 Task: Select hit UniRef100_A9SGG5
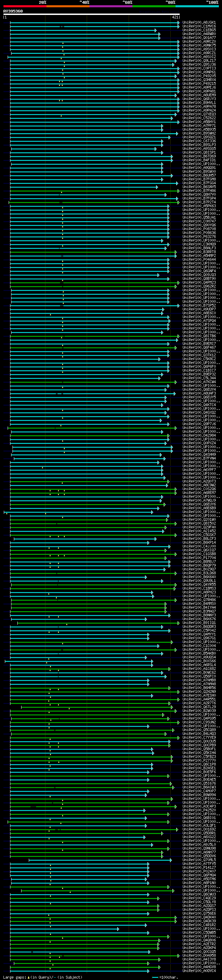pos(199,149)
